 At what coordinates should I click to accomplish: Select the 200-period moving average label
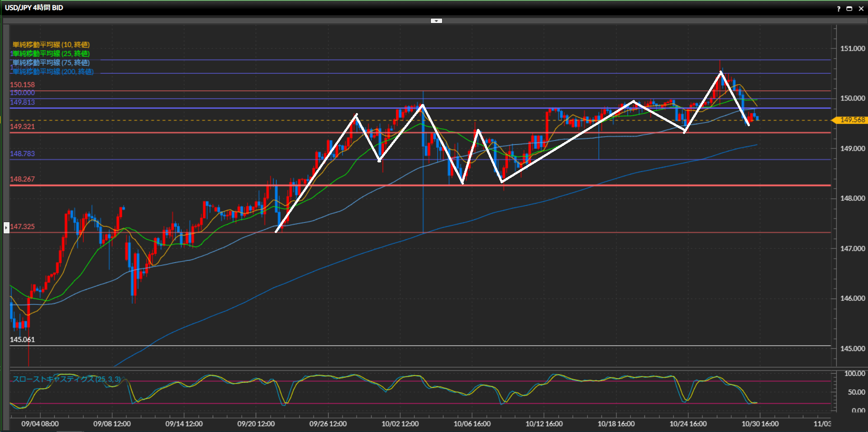tap(53, 71)
